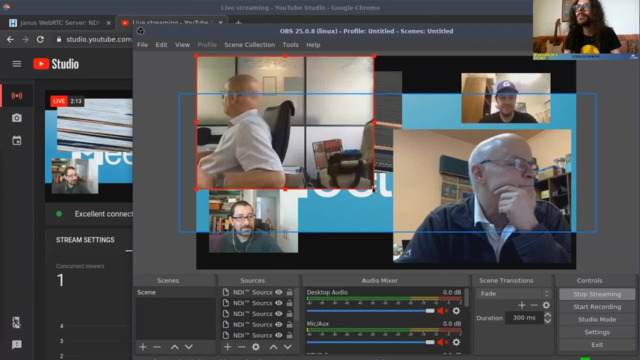Add a transition with the Scene Transitions plus icon
This screenshot has height=360, width=640.
[x=522, y=305]
